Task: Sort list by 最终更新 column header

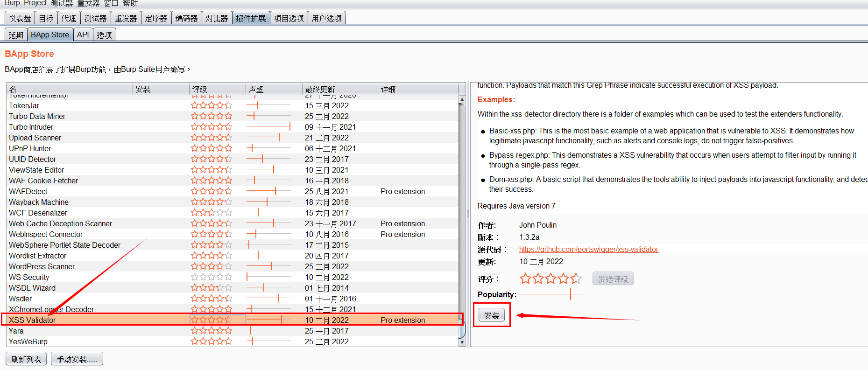Action: (340, 89)
